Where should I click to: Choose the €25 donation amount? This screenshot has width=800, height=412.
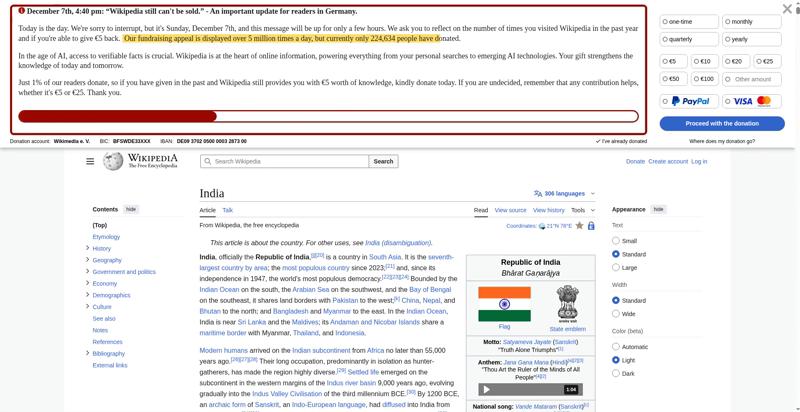(767, 61)
